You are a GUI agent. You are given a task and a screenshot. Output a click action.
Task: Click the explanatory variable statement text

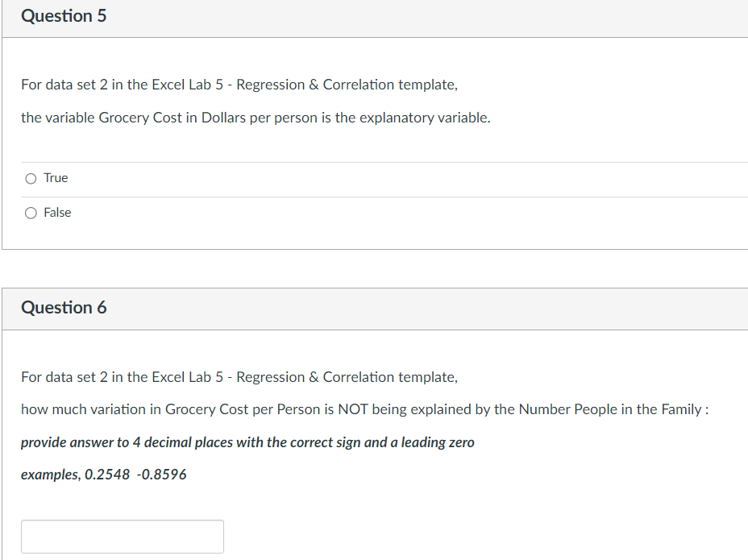(254, 117)
